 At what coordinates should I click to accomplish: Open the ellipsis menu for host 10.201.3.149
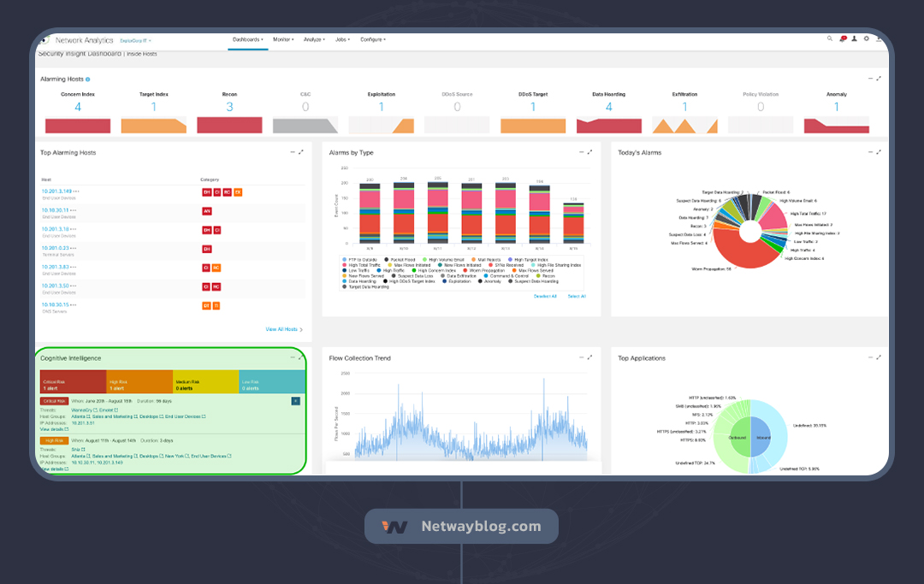[x=76, y=190]
